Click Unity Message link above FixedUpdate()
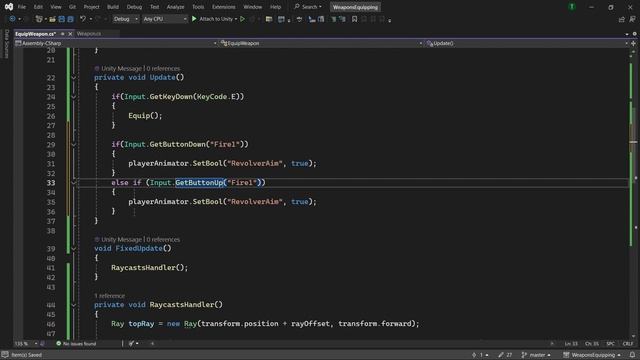640x360 pixels. [121, 240]
